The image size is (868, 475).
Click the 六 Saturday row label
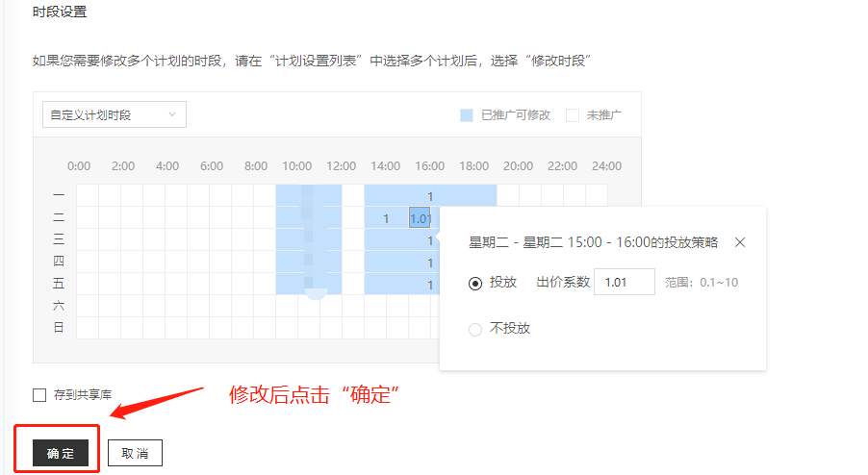(x=59, y=305)
